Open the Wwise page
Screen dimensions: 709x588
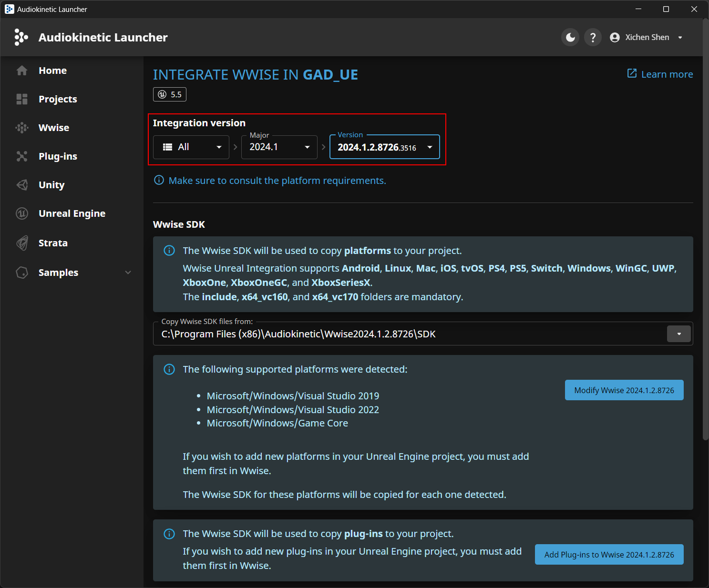point(54,128)
